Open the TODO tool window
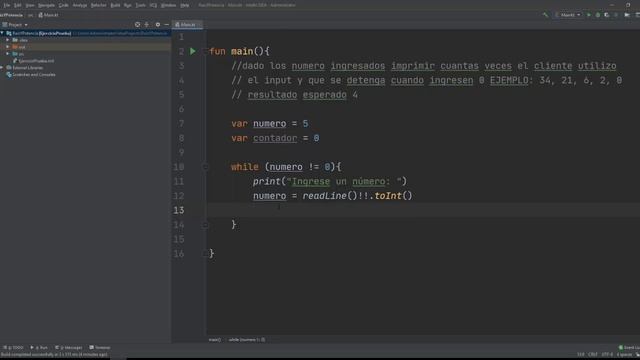 13,348
